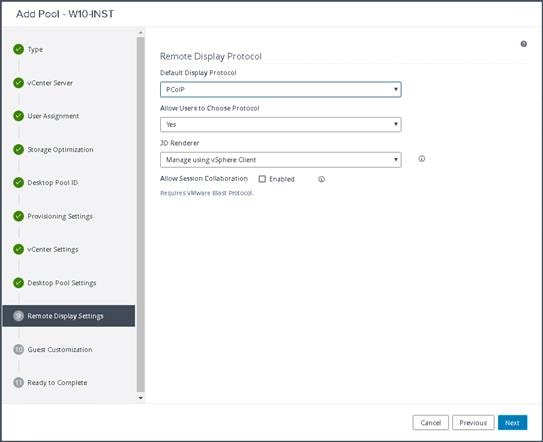Click the Cancel button
Image resolution: width=543 pixels, height=442 pixels.
coord(430,423)
